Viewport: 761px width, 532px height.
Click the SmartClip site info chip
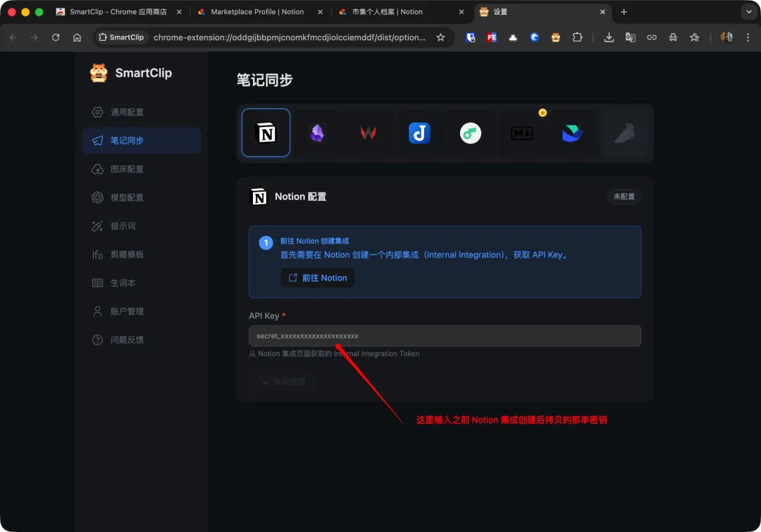(x=121, y=37)
